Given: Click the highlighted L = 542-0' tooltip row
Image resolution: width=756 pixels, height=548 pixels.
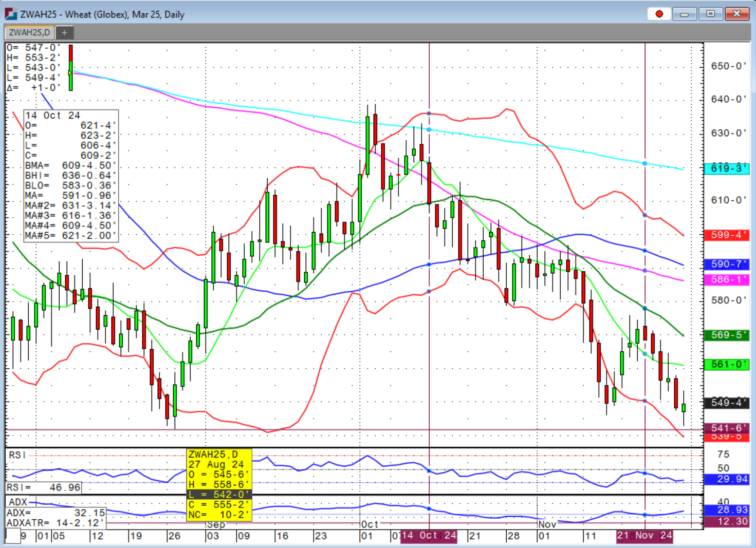Looking at the screenshot, I should [219, 495].
